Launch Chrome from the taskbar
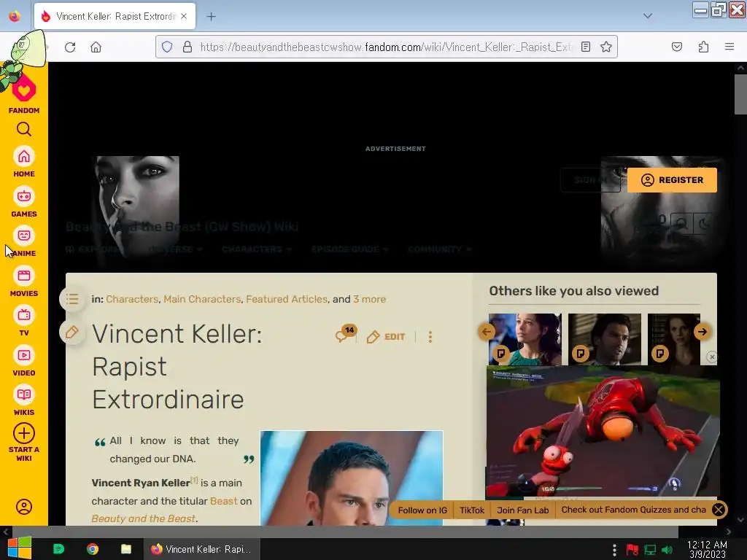This screenshot has height=560, width=747. click(93, 549)
